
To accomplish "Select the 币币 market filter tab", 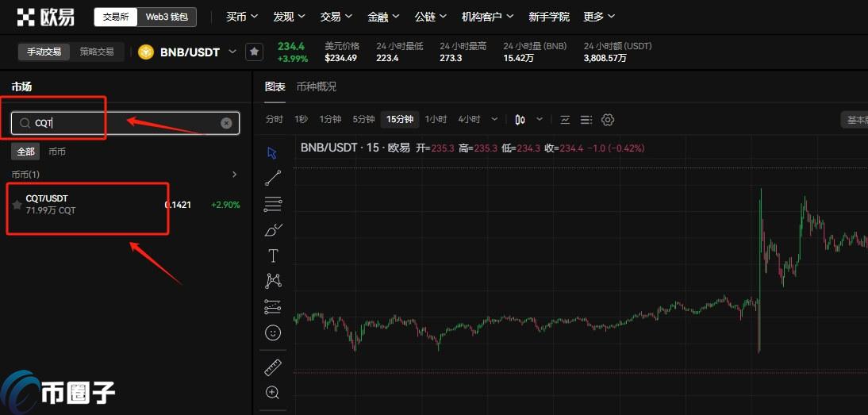I will tap(57, 151).
